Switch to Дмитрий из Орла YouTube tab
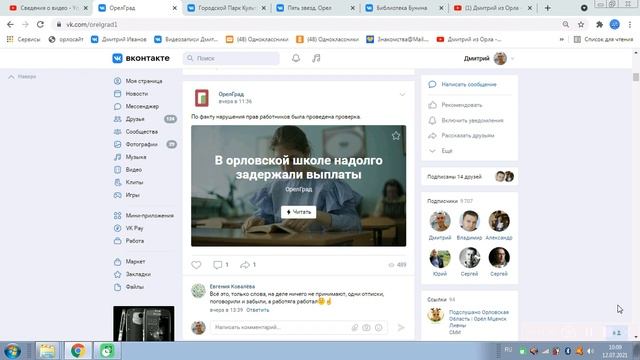This screenshot has width=640, height=360. pos(492,8)
